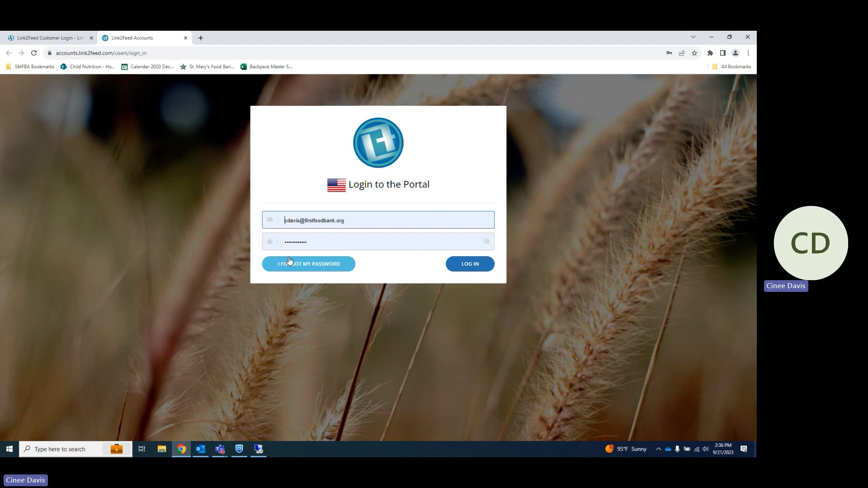
Task: Expand the tab search chevron
Action: pyautogui.click(x=693, y=37)
